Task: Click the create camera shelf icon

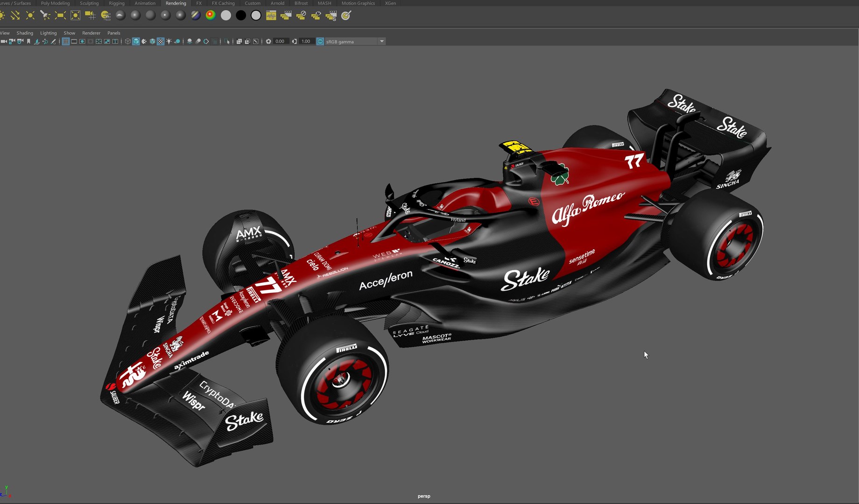Action: point(90,15)
